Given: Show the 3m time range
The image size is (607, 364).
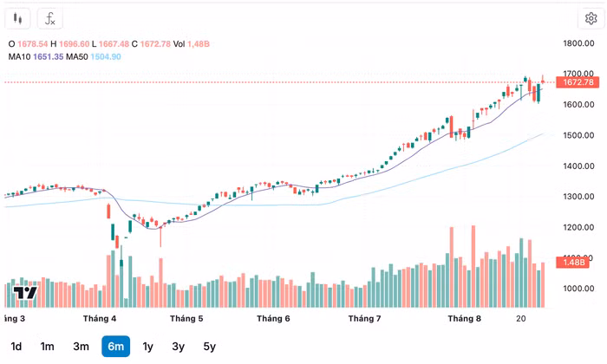Looking at the screenshot, I should pyautogui.click(x=81, y=347).
